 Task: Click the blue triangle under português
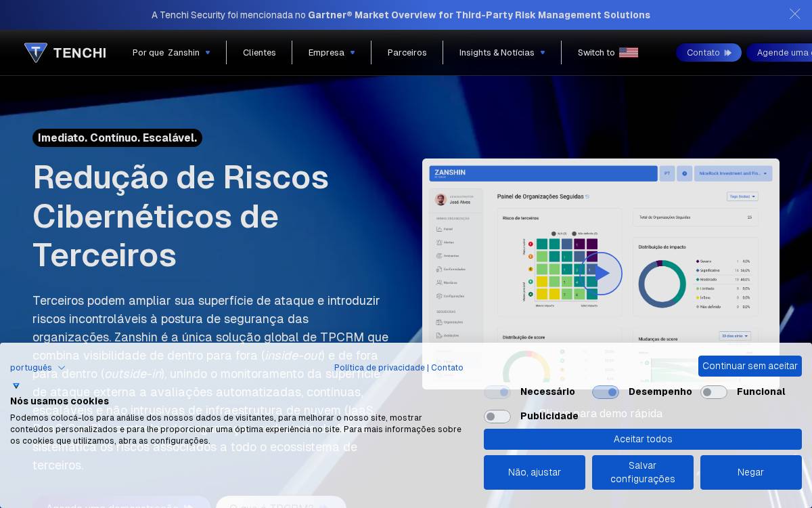16,386
